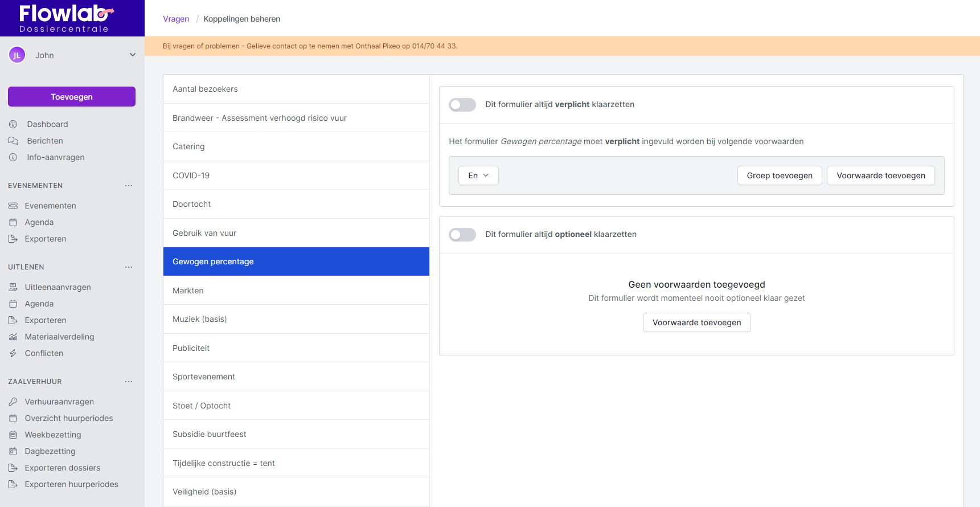Click the Materiaalverdeling chart icon
The height and width of the screenshot is (507, 980).
[x=13, y=337]
